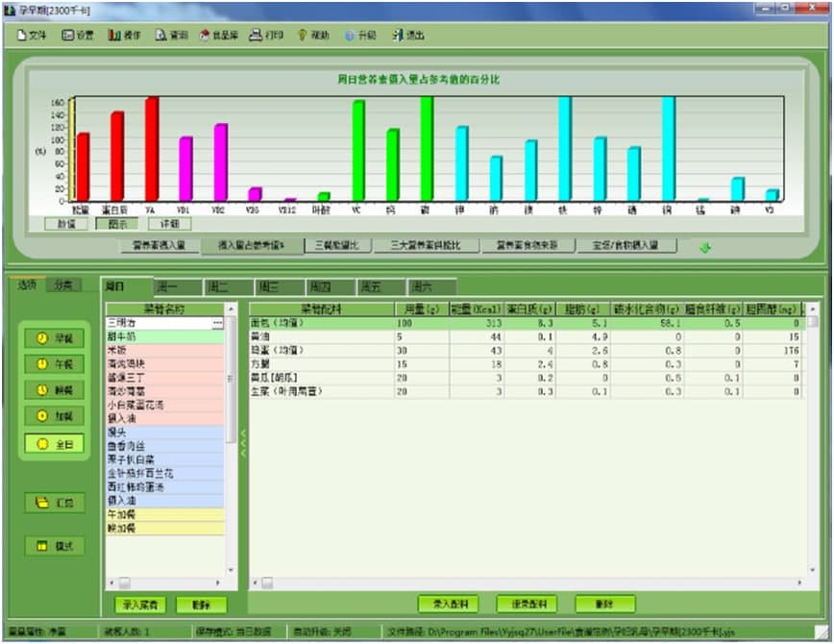Open the 营养素摄入量 chart tab
The width and height of the screenshot is (834, 644).
[159, 245]
